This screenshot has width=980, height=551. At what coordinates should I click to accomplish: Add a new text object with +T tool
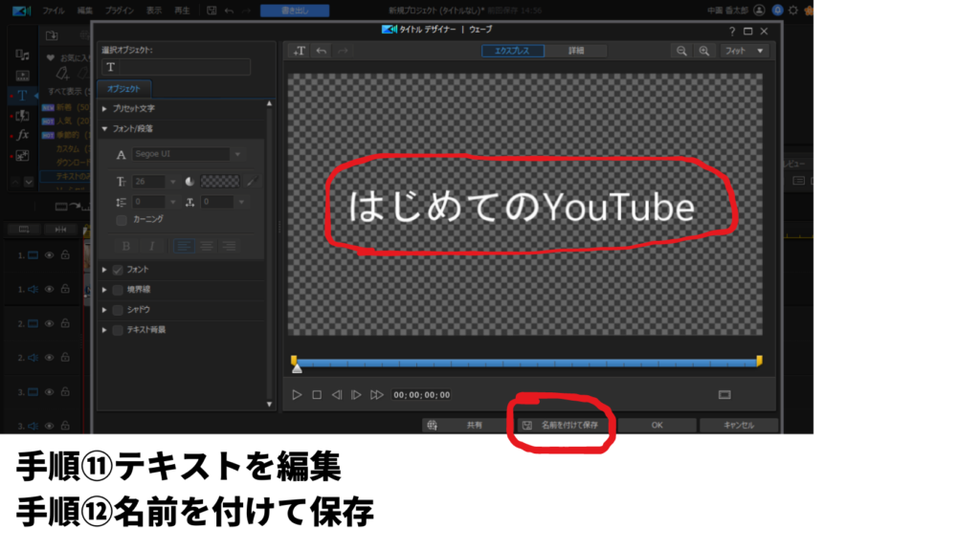(x=300, y=51)
